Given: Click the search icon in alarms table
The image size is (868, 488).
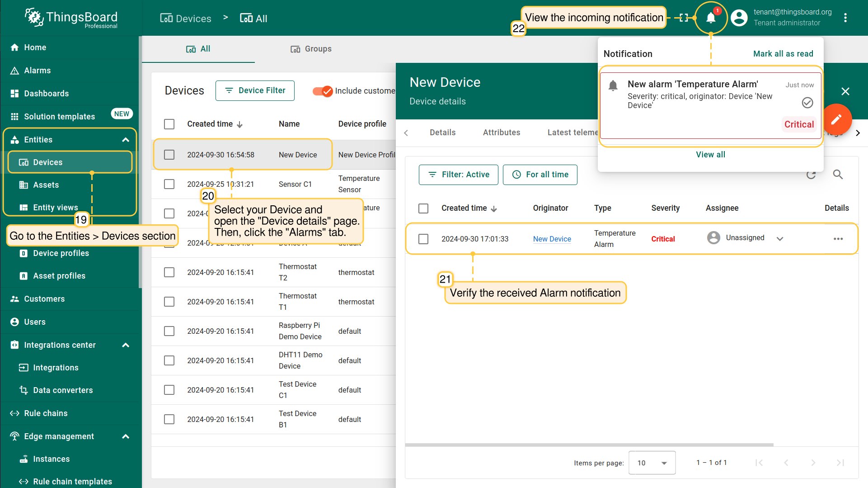Looking at the screenshot, I should click(838, 175).
